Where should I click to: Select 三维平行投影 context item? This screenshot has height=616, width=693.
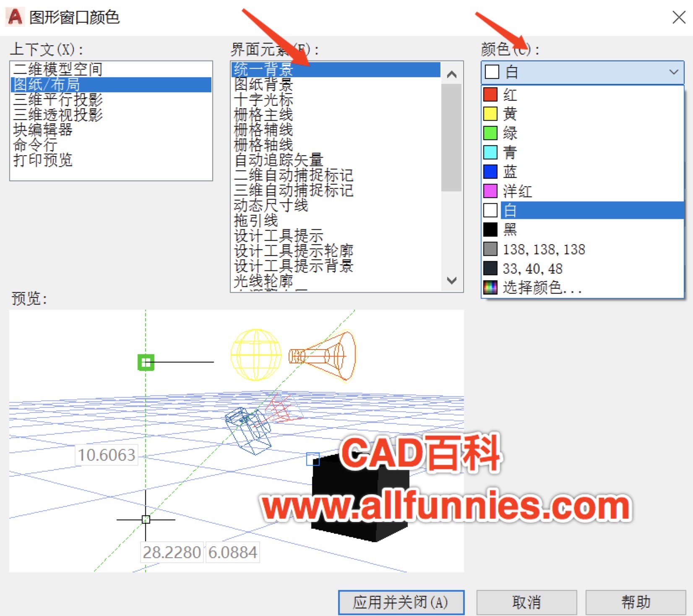click(111, 99)
